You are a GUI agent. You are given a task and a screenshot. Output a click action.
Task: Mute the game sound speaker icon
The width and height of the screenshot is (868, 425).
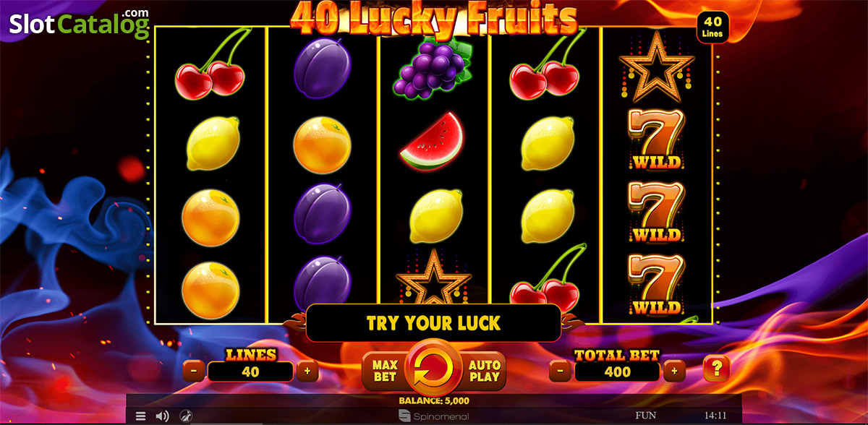click(x=163, y=416)
